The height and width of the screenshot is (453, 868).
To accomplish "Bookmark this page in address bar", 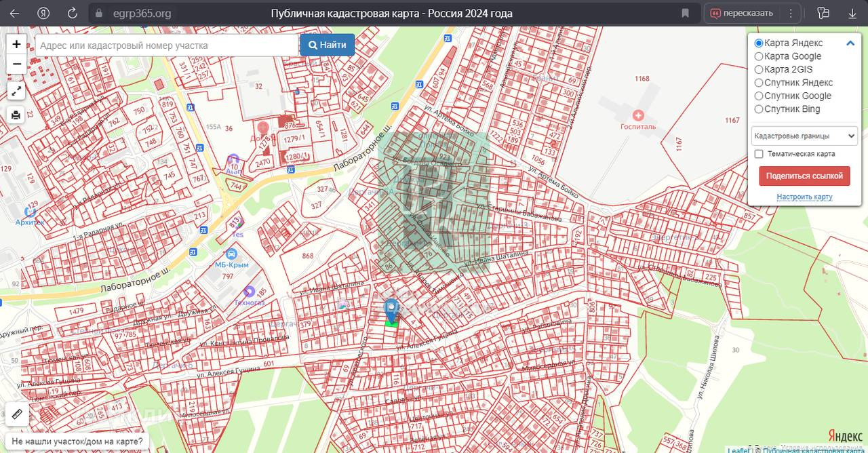I will point(686,13).
